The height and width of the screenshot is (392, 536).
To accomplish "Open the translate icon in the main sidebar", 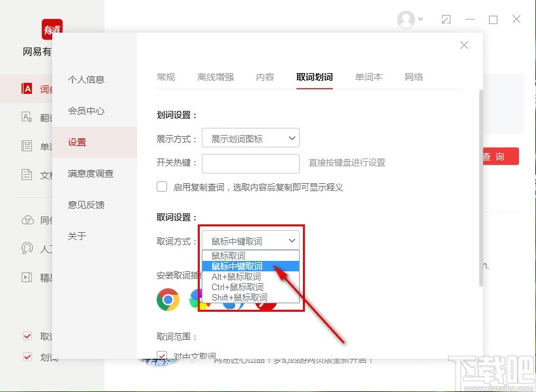I will click(27, 117).
